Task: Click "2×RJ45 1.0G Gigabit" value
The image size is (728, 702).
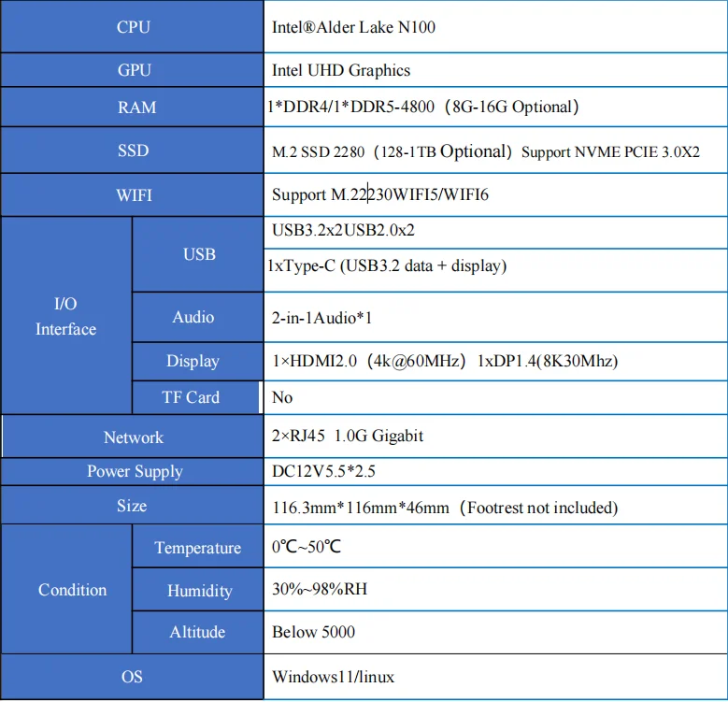Action: point(348,436)
